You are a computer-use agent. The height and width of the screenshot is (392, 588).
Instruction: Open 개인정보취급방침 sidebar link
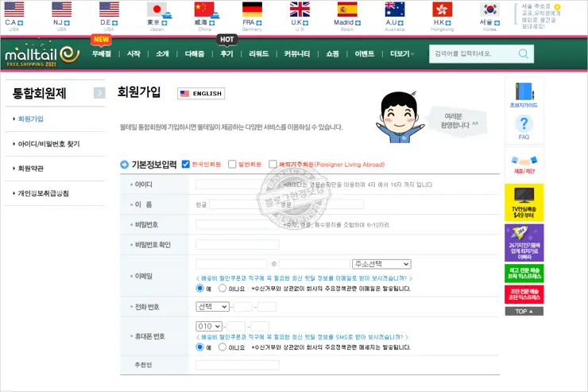point(43,193)
